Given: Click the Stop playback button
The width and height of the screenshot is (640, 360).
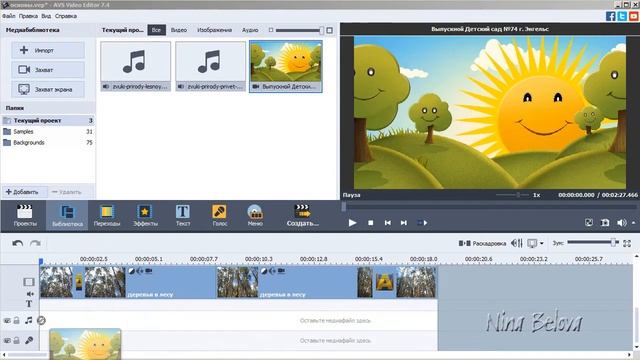Looking at the screenshot, I should click(371, 223).
